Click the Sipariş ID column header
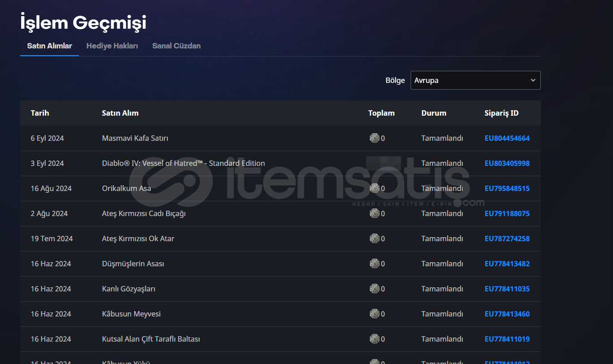The height and width of the screenshot is (364, 613). (x=502, y=113)
